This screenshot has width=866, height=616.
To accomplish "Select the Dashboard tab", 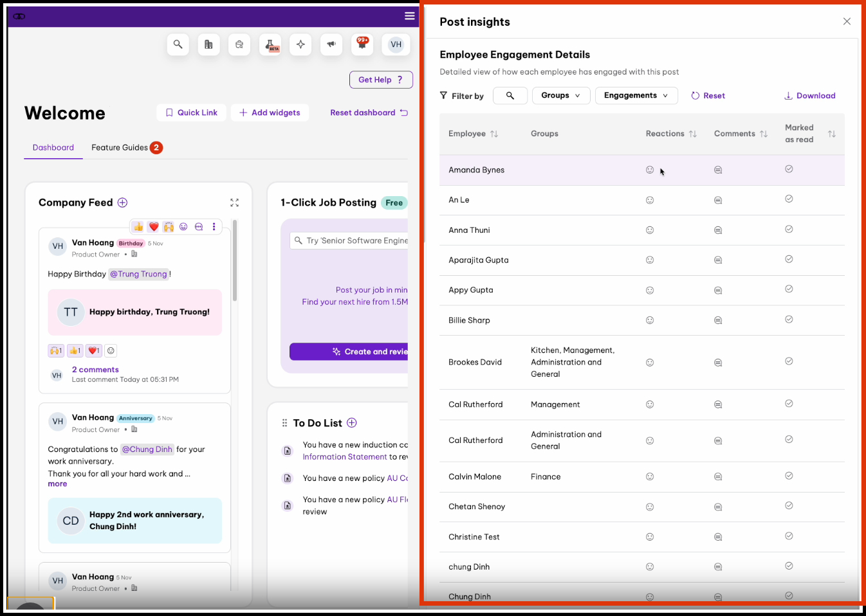I will [53, 148].
